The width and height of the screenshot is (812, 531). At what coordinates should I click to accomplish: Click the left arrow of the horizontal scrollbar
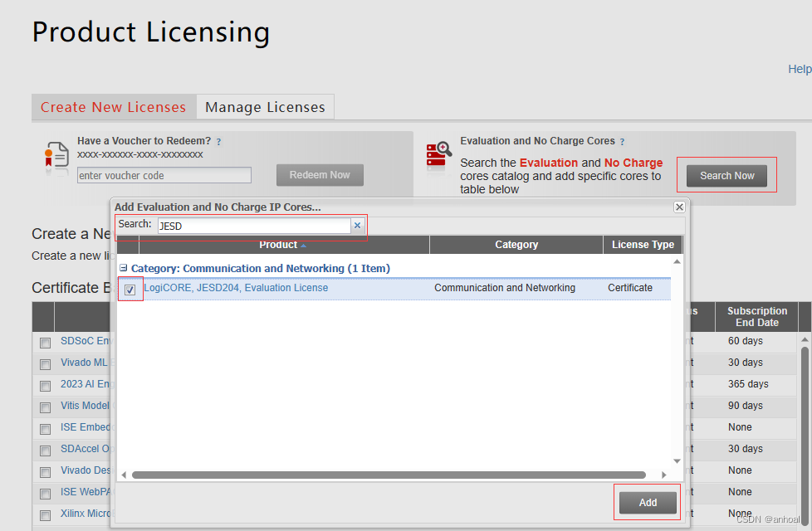pyautogui.click(x=123, y=474)
